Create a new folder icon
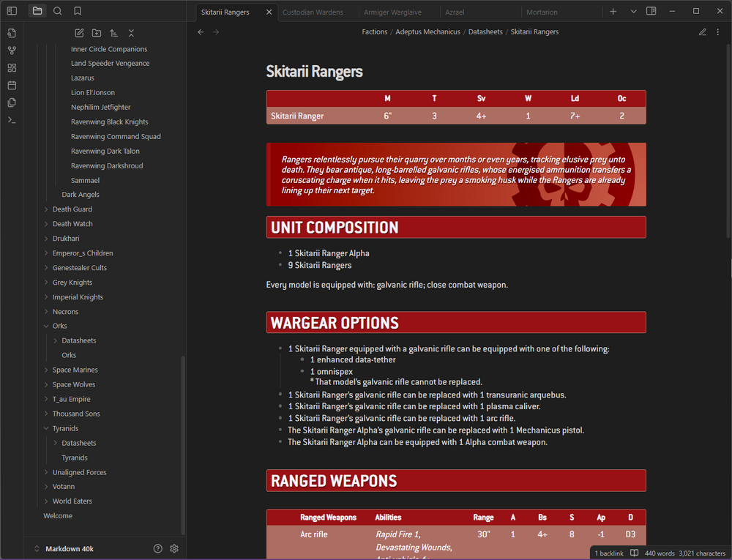The height and width of the screenshot is (560, 732). tap(97, 33)
